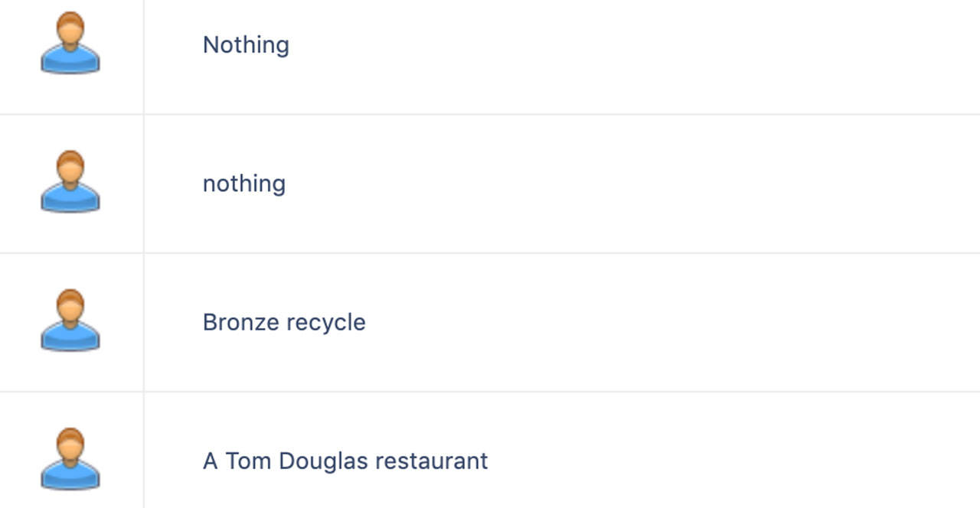Image resolution: width=980 pixels, height=508 pixels.
Task: Click the user avatar beside lowercase 'nothing'
Action: coord(70,182)
